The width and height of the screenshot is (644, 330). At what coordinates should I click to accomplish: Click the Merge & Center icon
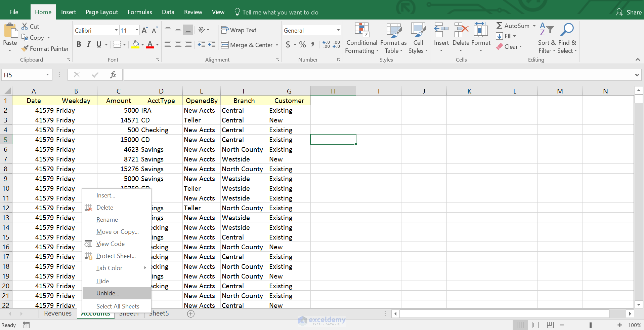click(225, 45)
